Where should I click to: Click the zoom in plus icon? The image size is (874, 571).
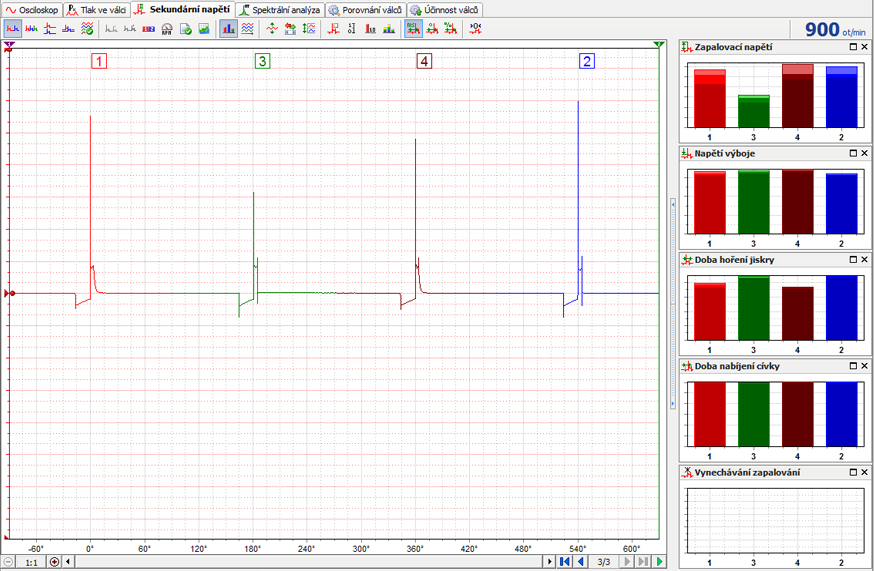(x=54, y=562)
